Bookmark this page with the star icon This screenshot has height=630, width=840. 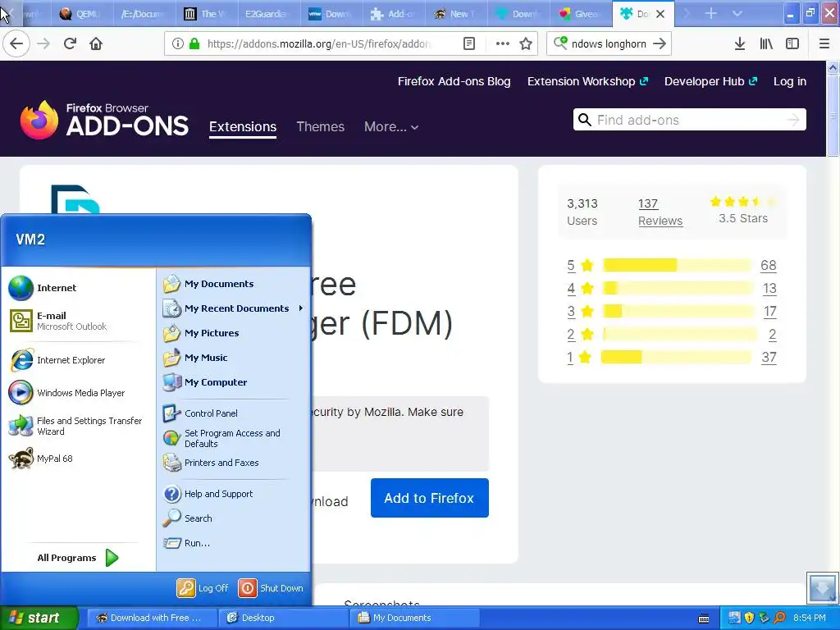pyautogui.click(x=526, y=43)
